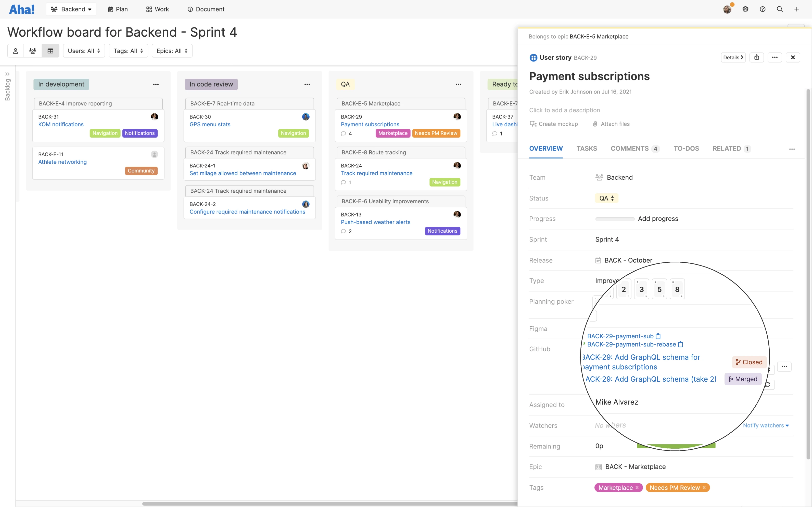The width and height of the screenshot is (812, 507).
Task: Remove the Marketplace tag with its X
Action: [x=638, y=487]
